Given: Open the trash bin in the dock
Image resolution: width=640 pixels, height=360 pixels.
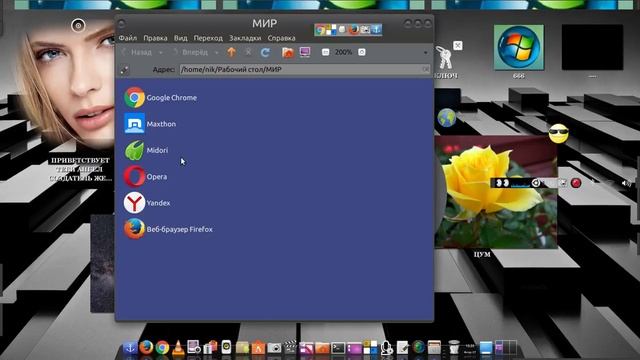Looking at the screenshot, I should [x=454, y=347].
